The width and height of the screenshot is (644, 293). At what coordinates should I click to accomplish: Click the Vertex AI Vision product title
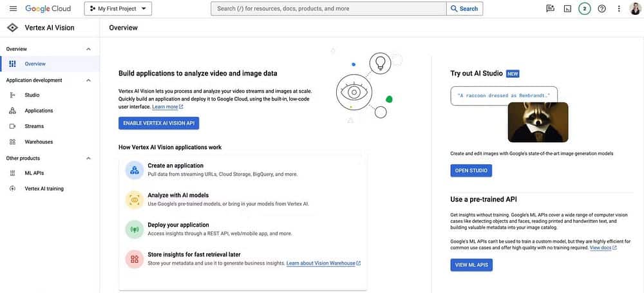pos(50,28)
